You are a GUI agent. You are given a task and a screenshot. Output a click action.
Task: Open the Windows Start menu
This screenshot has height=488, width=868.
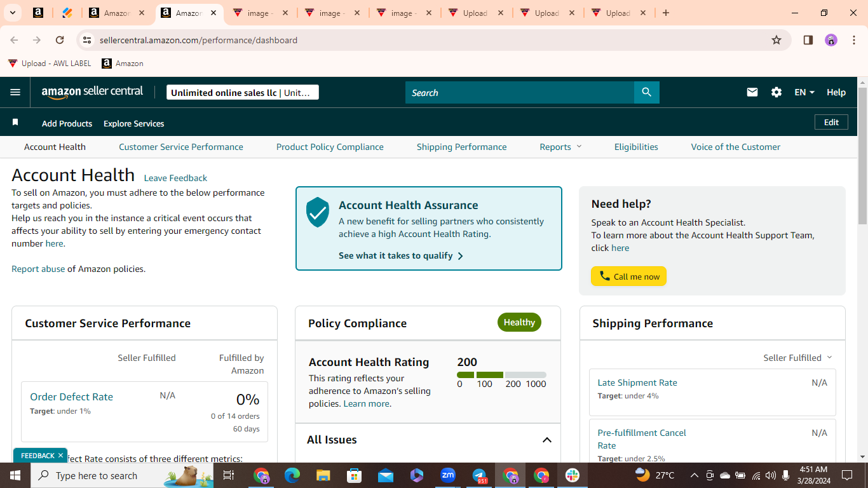(15, 475)
